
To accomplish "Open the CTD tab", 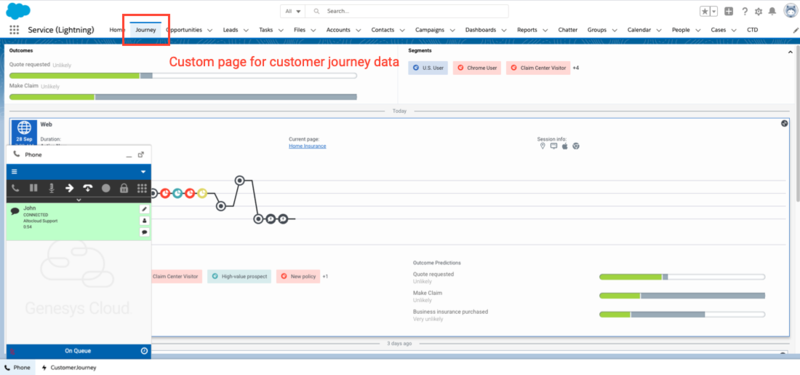I will pos(753,30).
